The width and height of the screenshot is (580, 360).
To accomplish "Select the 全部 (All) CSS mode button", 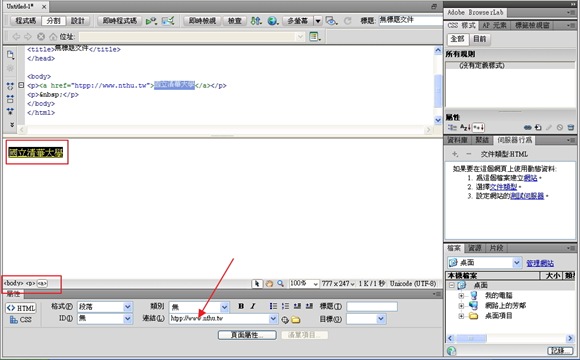I will [x=458, y=39].
